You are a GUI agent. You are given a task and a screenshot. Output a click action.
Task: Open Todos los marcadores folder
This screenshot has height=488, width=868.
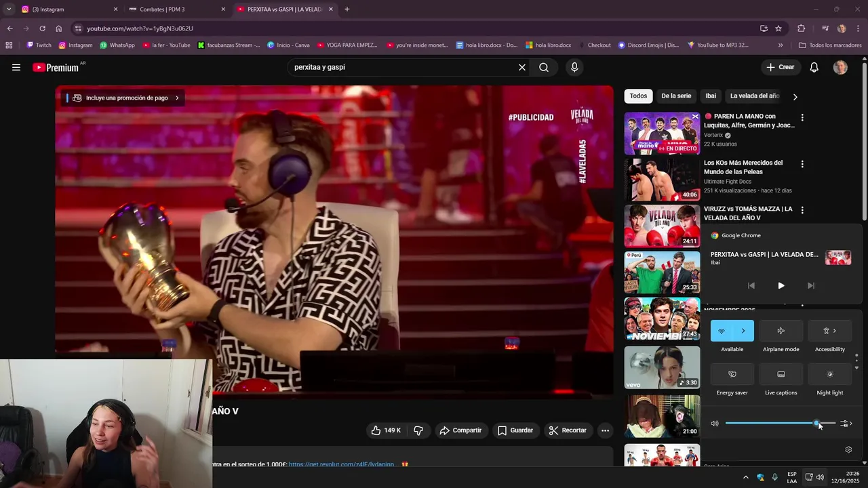(x=830, y=45)
